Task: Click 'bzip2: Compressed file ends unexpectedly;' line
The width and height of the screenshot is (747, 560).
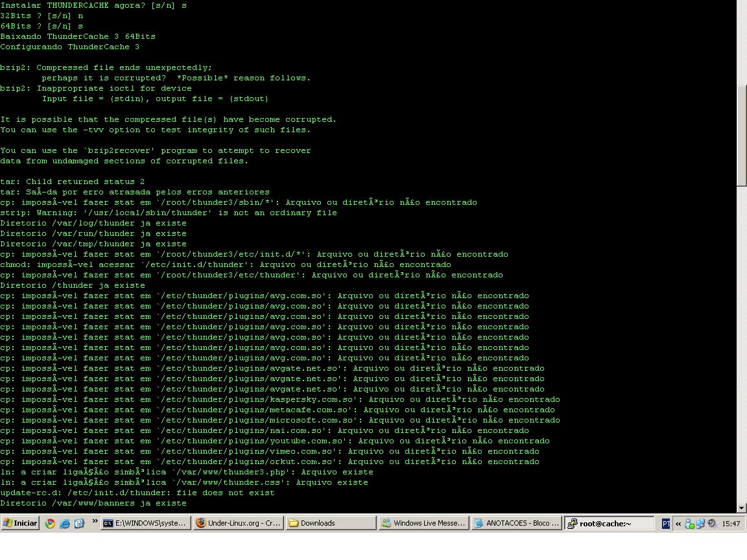Action: pyautogui.click(x=106, y=67)
